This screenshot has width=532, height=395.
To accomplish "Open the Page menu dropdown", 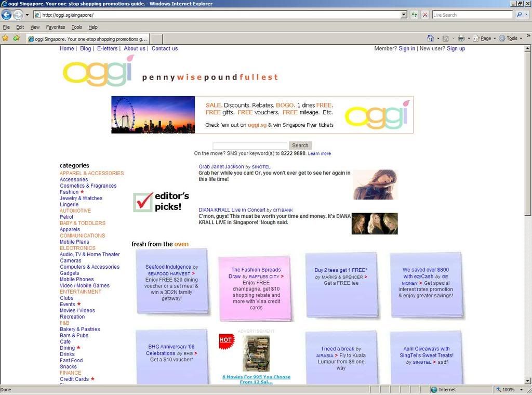I will pos(485,38).
